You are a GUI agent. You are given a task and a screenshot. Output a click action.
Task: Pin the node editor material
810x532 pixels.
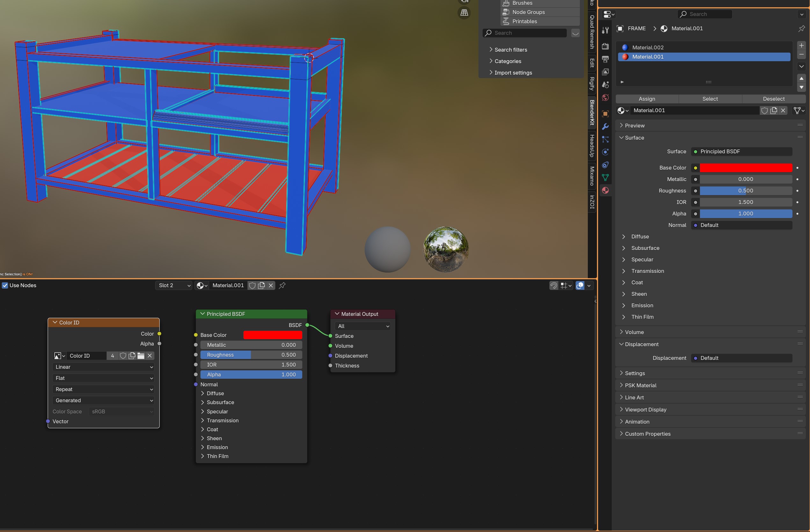coord(282,286)
